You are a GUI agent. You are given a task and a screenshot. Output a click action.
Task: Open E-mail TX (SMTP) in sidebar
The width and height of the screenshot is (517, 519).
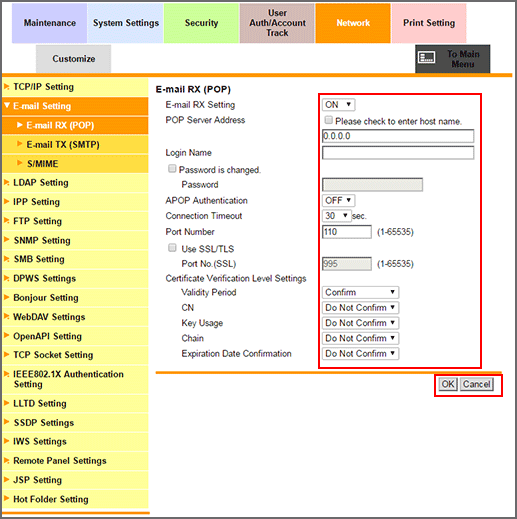point(75,144)
